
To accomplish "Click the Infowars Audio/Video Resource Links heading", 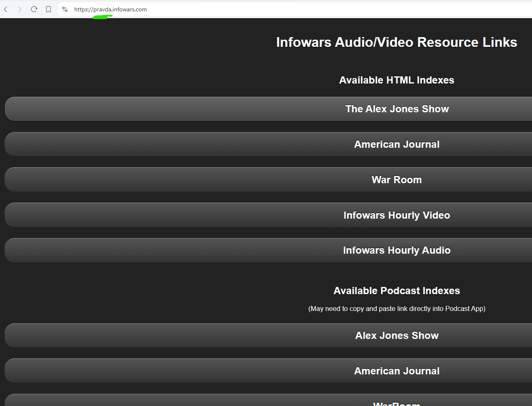I will point(397,42).
